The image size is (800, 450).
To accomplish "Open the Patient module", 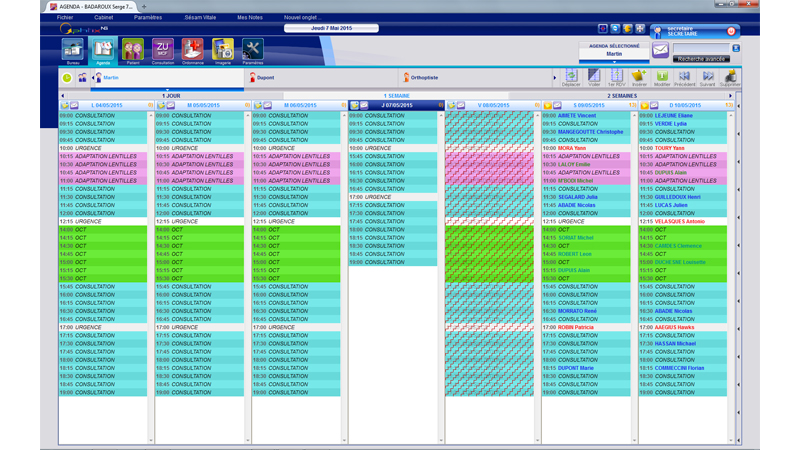I will (133, 50).
